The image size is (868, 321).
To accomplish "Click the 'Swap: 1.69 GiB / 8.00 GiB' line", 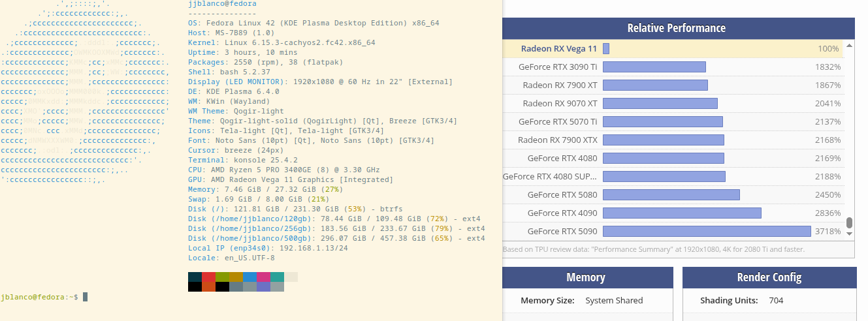I will pyautogui.click(x=259, y=199).
